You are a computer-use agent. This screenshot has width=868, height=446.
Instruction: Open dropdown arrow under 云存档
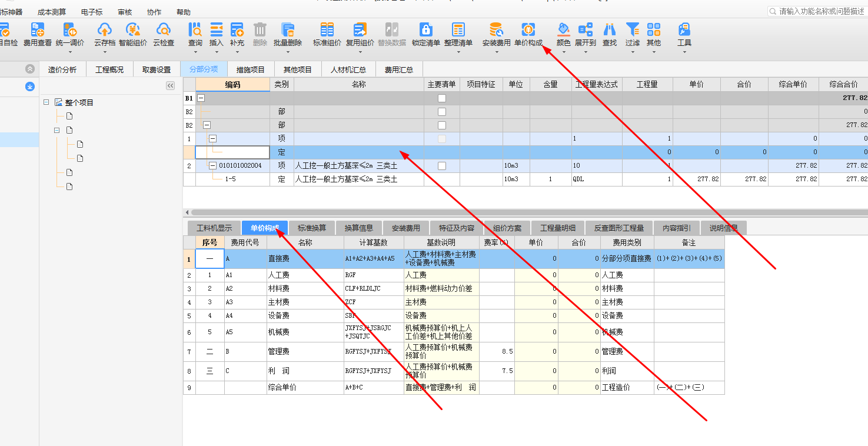(104, 52)
